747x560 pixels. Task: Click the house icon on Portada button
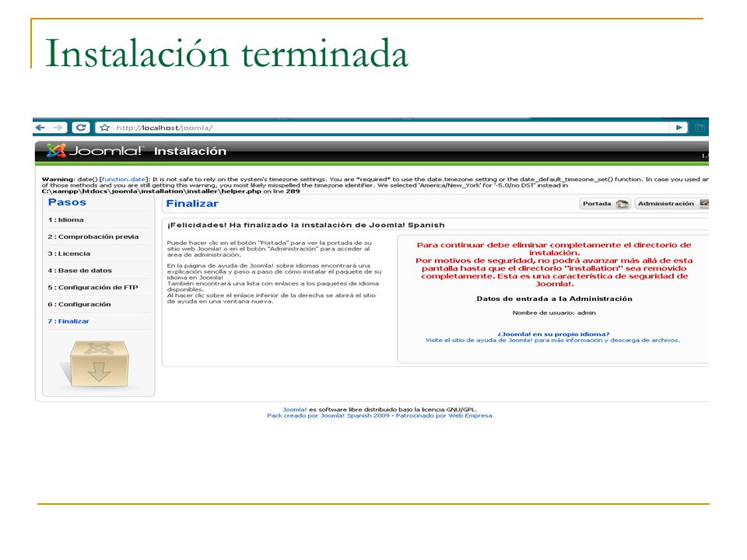[622, 204]
